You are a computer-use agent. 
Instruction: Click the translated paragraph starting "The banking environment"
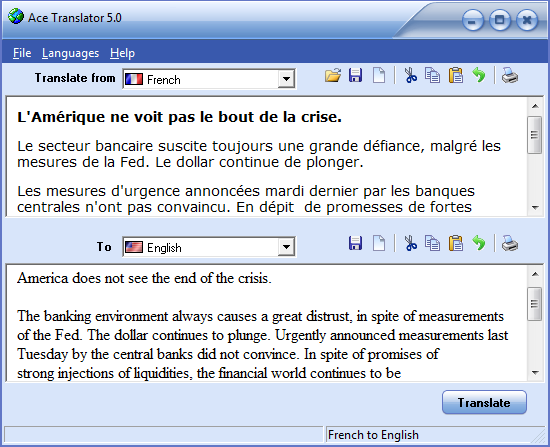pos(262,345)
